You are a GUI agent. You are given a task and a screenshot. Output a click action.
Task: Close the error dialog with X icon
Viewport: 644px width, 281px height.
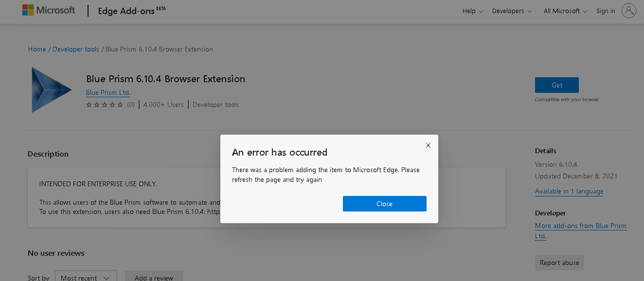click(428, 146)
